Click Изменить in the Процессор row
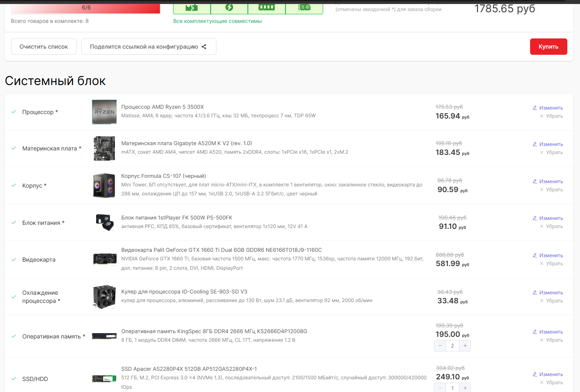The width and height of the screenshot is (580, 392). click(x=548, y=108)
